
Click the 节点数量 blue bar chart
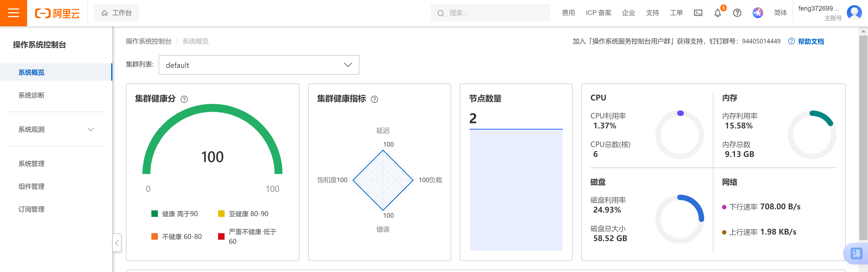click(516, 190)
